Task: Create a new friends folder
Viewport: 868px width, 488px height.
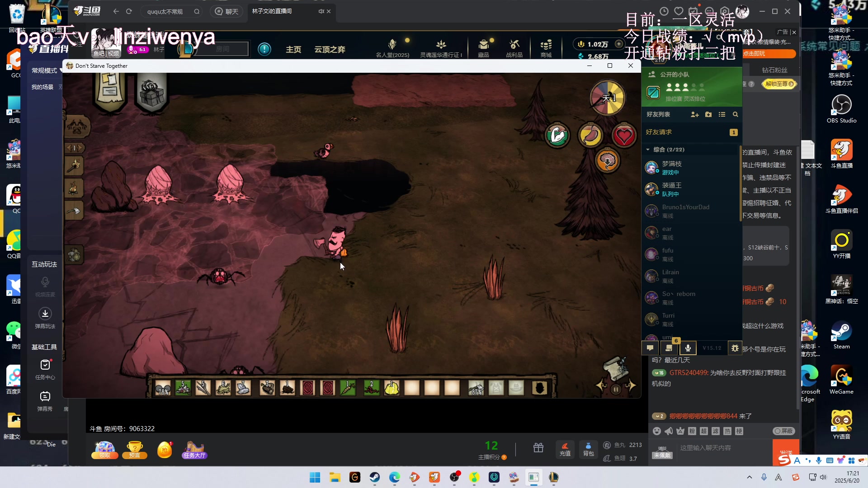Action: click(x=708, y=115)
